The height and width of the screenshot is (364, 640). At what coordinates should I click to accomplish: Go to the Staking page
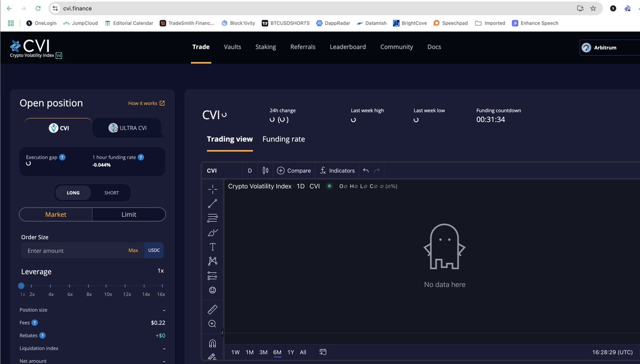click(x=266, y=47)
